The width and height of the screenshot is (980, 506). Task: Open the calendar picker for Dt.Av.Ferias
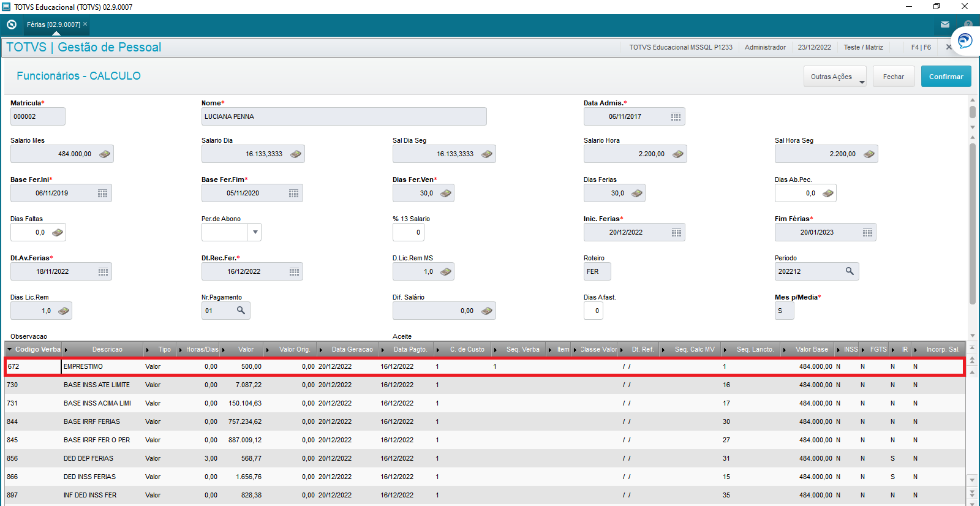click(x=104, y=271)
